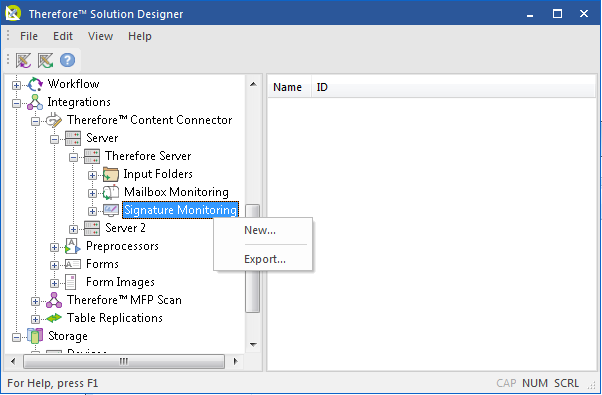Click the tree scroll right arrow
The image size is (602, 395).
[x=235, y=361]
